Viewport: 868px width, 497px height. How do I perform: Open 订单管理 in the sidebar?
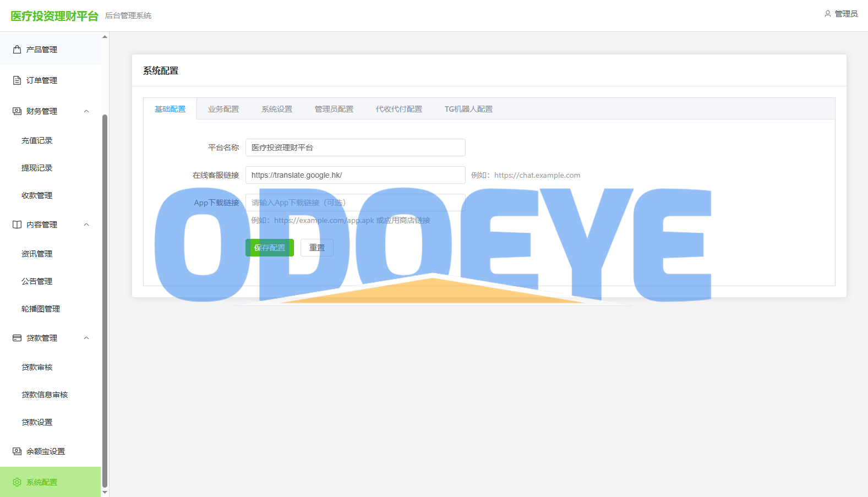tap(51, 80)
